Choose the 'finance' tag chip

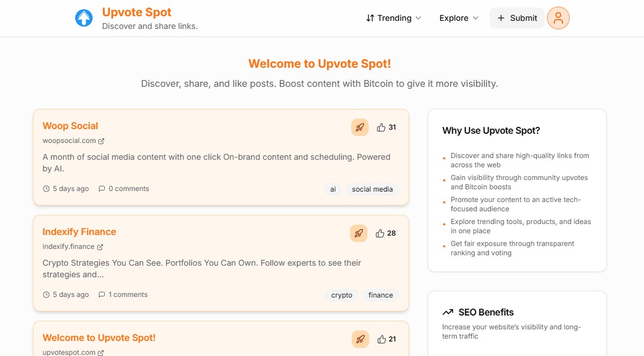tap(381, 295)
